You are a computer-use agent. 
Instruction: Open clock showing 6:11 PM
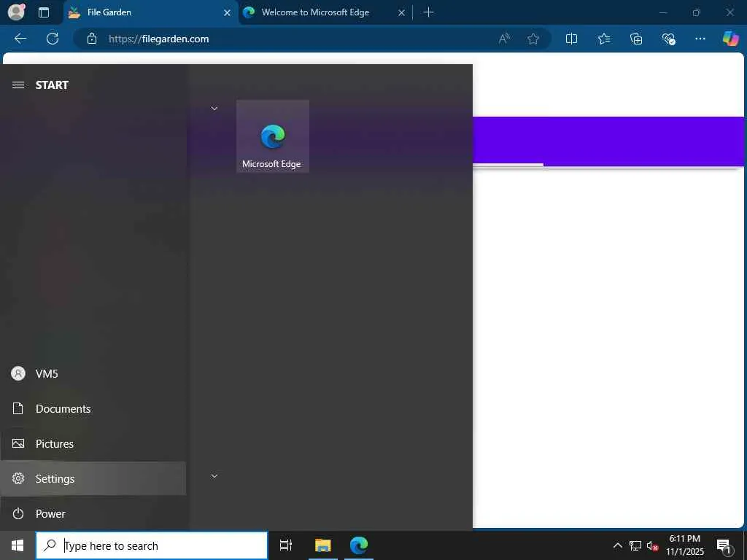pos(685,545)
